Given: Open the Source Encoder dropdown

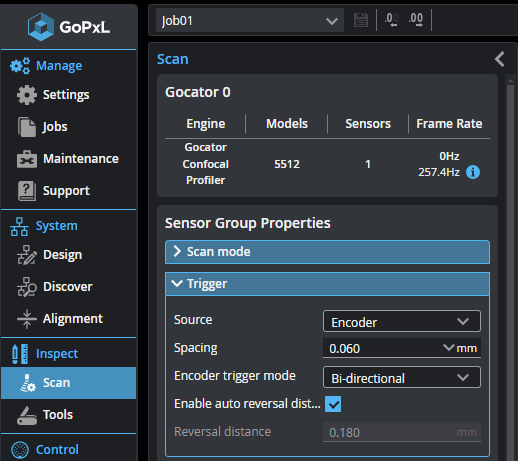Looking at the screenshot, I should 402,321.
